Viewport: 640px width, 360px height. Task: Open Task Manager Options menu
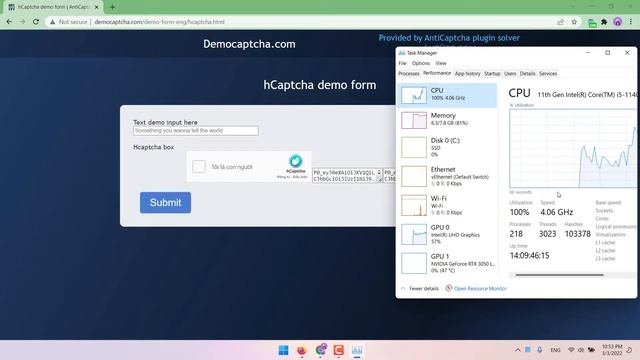pos(420,63)
